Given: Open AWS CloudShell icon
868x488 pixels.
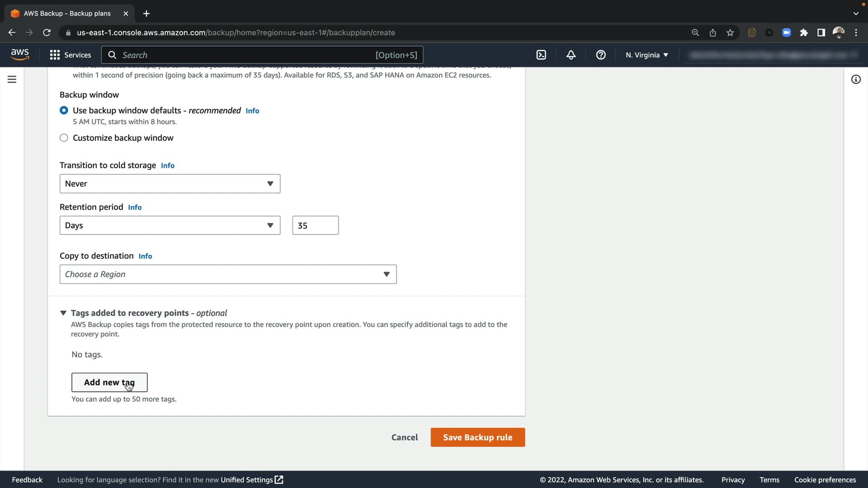Looking at the screenshot, I should [x=541, y=55].
